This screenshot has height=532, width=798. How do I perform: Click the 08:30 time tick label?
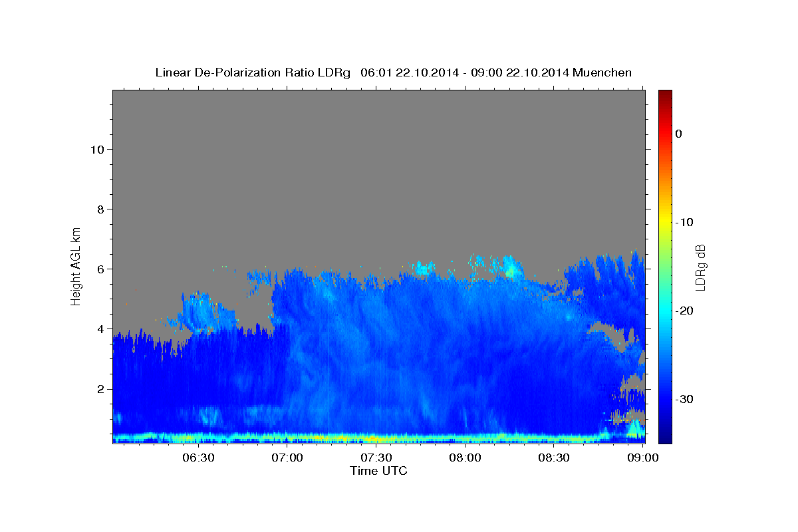click(x=553, y=458)
